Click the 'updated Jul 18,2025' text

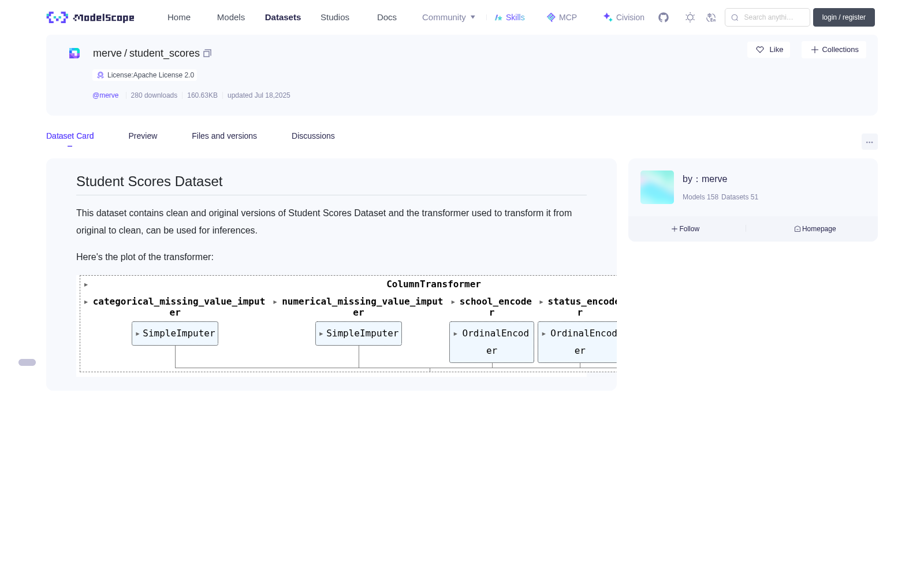pyautogui.click(x=259, y=95)
